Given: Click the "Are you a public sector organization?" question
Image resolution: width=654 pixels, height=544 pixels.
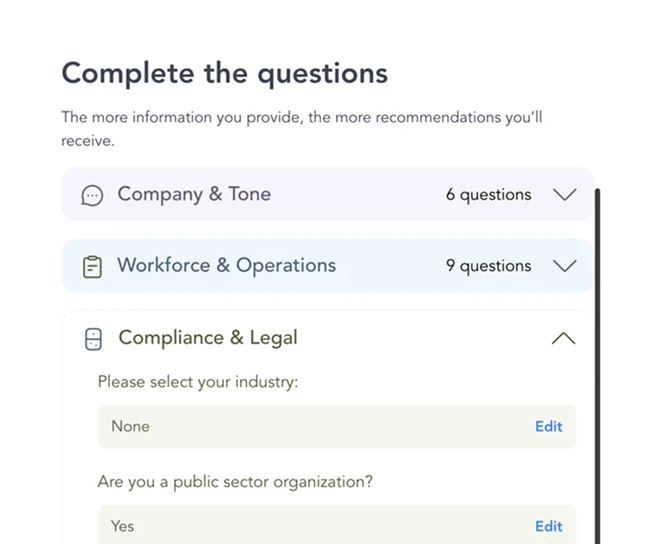Looking at the screenshot, I should pyautogui.click(x=235, y=481).
